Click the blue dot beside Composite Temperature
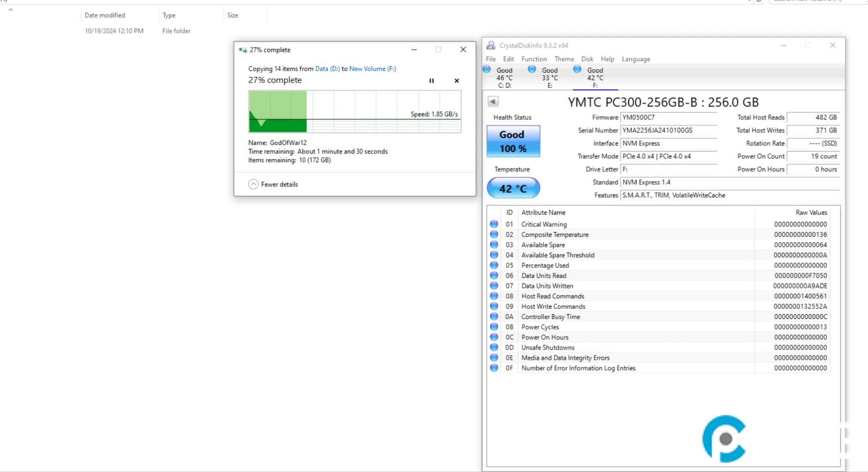 tap(494, 234)
